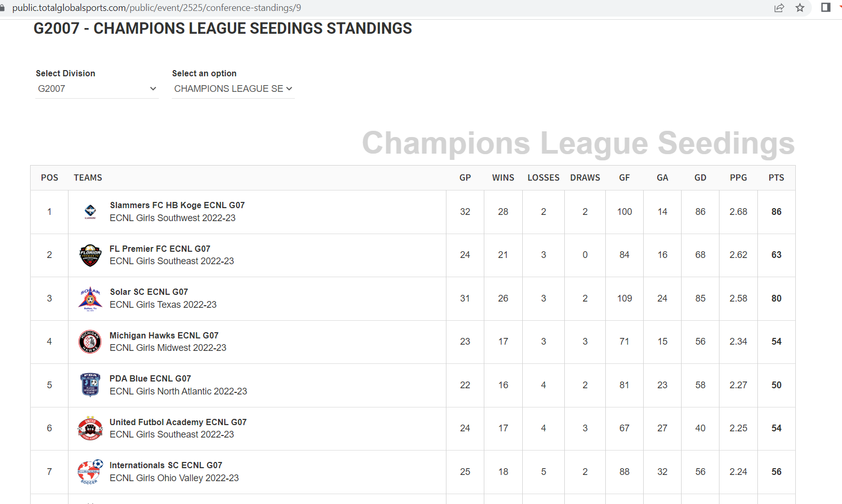Click the Solar SC team logo

coord(90,298)
